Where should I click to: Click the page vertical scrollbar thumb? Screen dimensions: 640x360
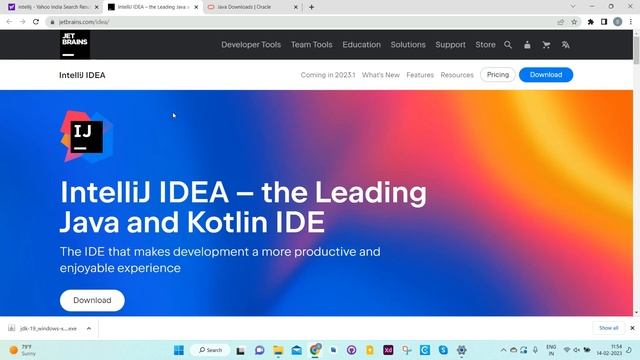[x=636, y=50]
